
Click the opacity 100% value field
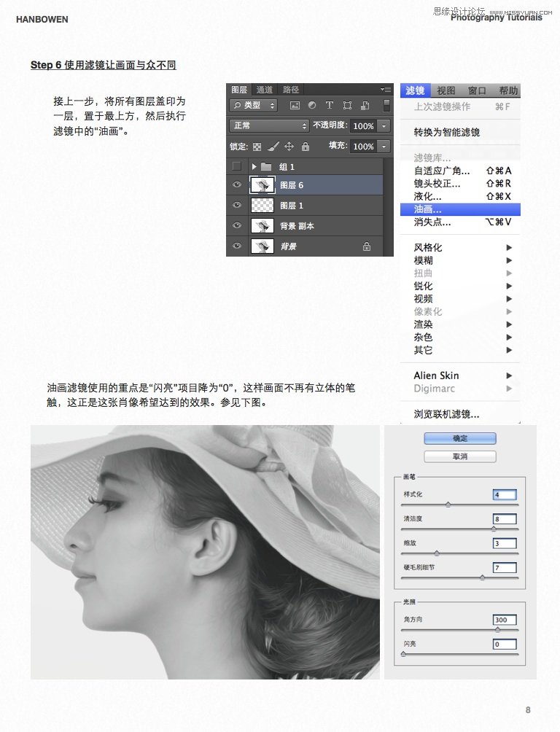pos(364,125)
